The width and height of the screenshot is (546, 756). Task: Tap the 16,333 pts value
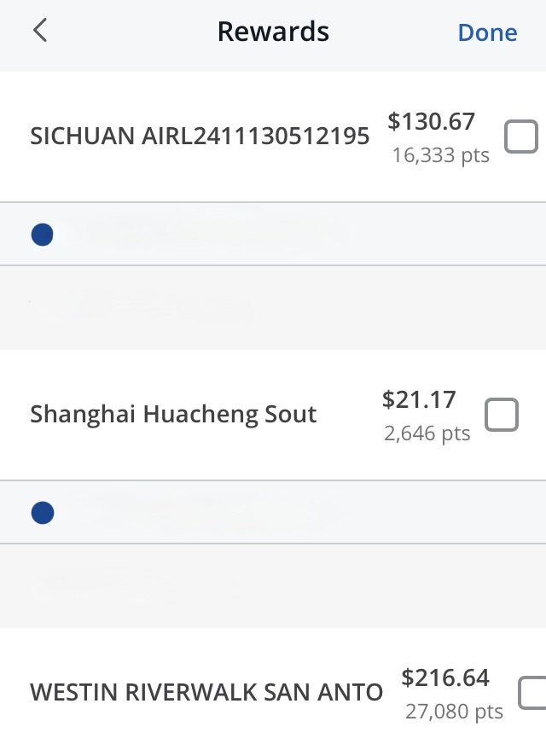point(440,156)
